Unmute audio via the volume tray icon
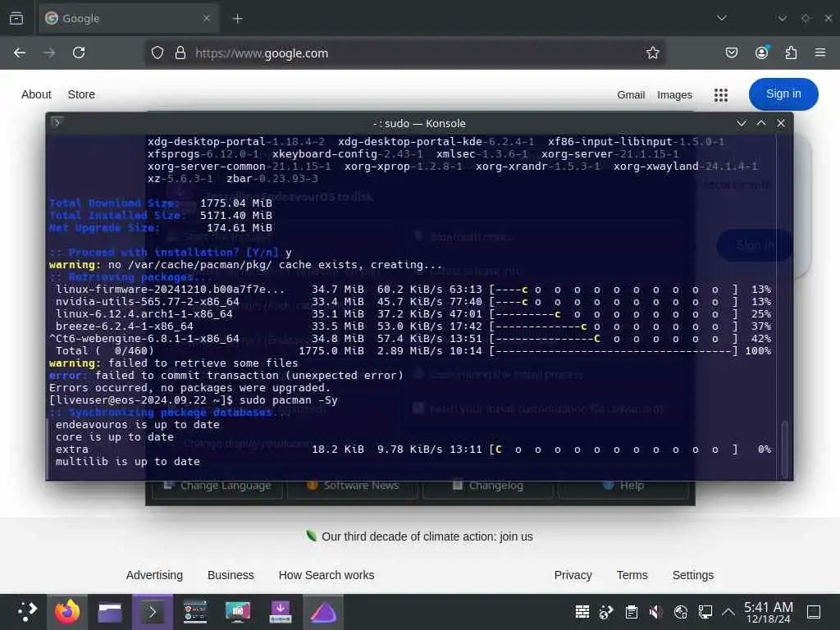The height and width of the screenshot is (630, 840). pos(655,612)
